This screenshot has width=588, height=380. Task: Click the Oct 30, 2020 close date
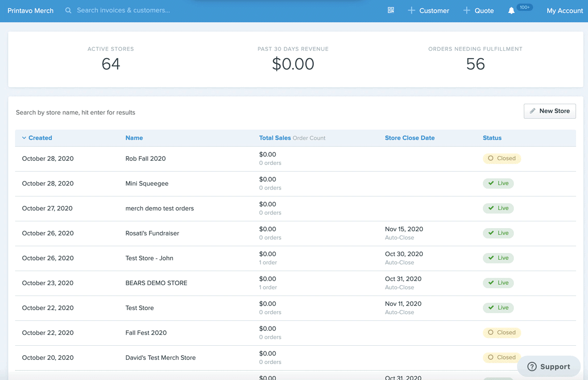pyautogui.click(x=404, y=254)
